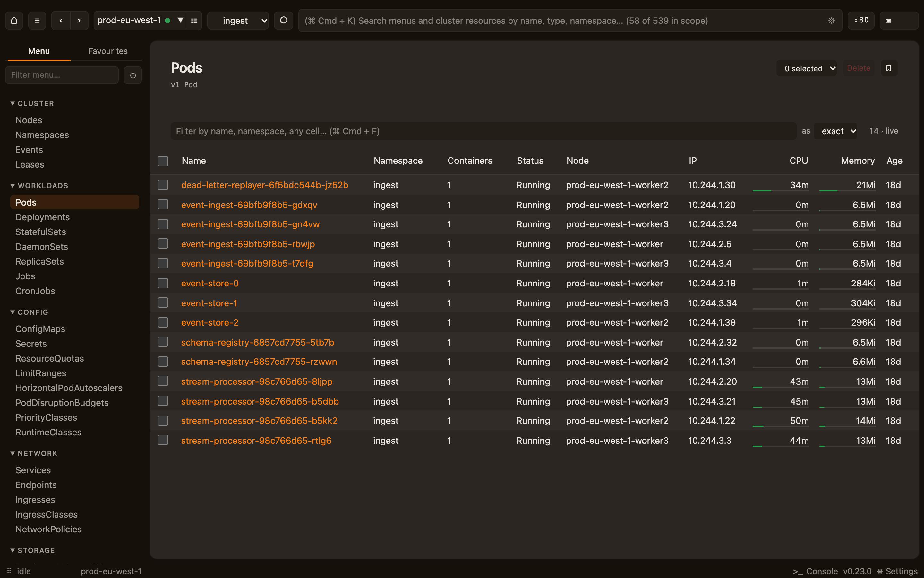Click the memory usage bar for dead-letter-replayer-6f5bdc544b-jz52b
This screenshot has height=578, width=924.
pyautogui.click(x=847, y=190)
